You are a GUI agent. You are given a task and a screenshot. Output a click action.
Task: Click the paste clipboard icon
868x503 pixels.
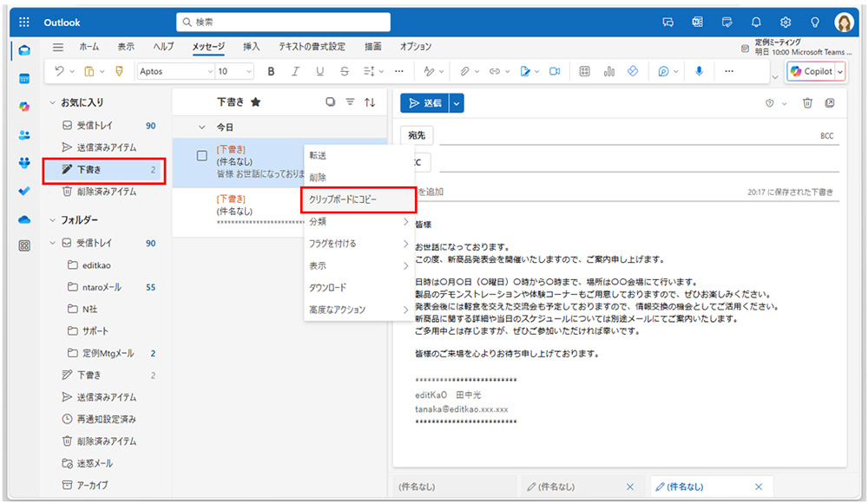[x=89, y=71]
